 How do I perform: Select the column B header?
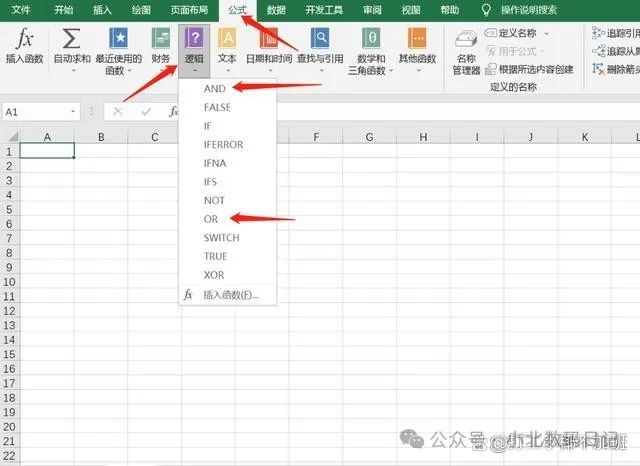click(x=101, y=137)
